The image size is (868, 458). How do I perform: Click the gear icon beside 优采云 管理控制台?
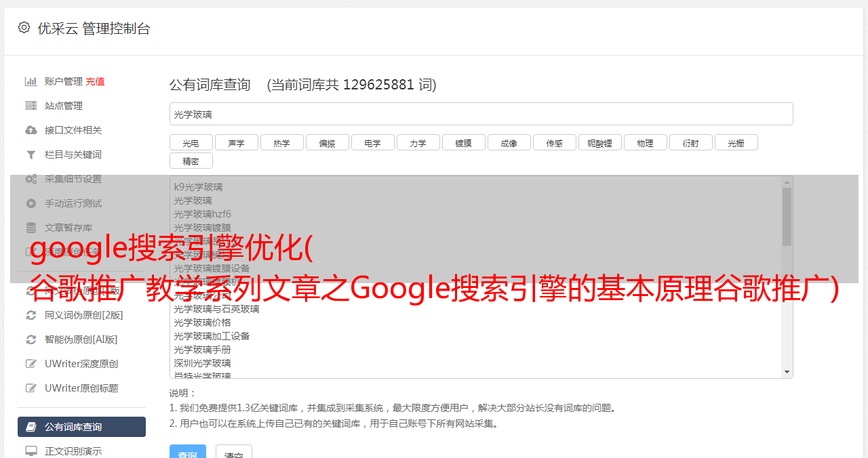point(24,28)
